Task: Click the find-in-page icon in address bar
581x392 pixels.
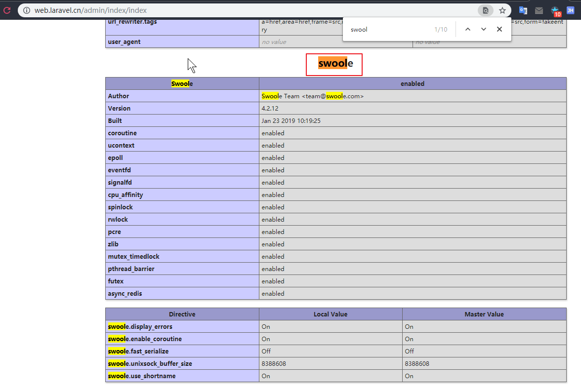Action: coord(485,10)
